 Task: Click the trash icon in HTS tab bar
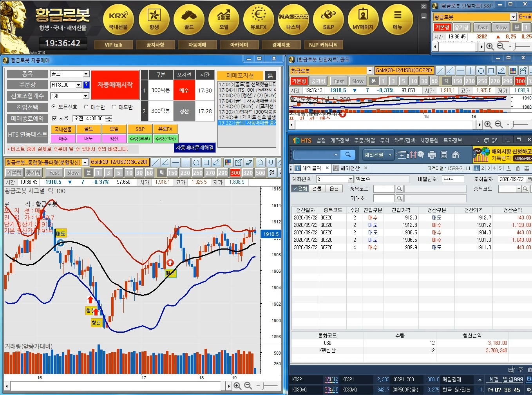point(518,168)
